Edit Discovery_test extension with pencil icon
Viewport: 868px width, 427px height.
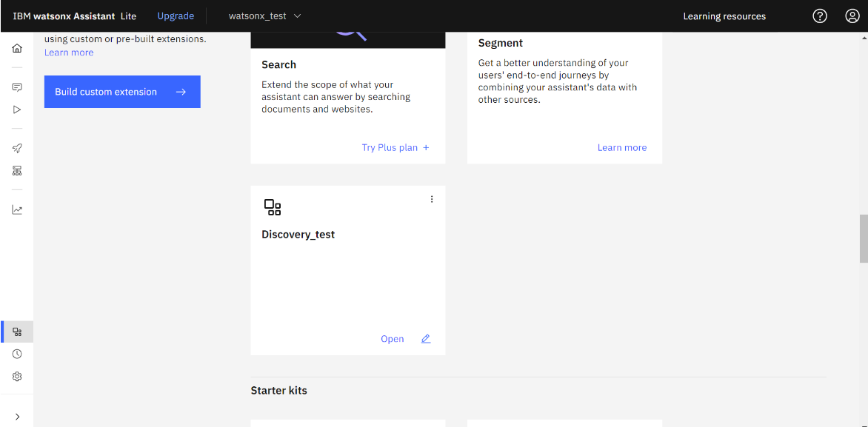(426, 339)
